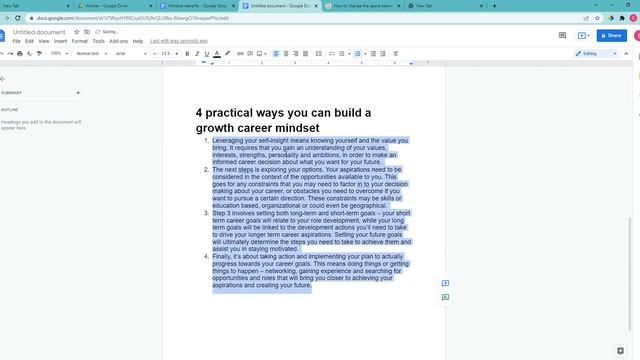Star the Untitled document
This screenshot has width=640, height=360.
[76, 32]
